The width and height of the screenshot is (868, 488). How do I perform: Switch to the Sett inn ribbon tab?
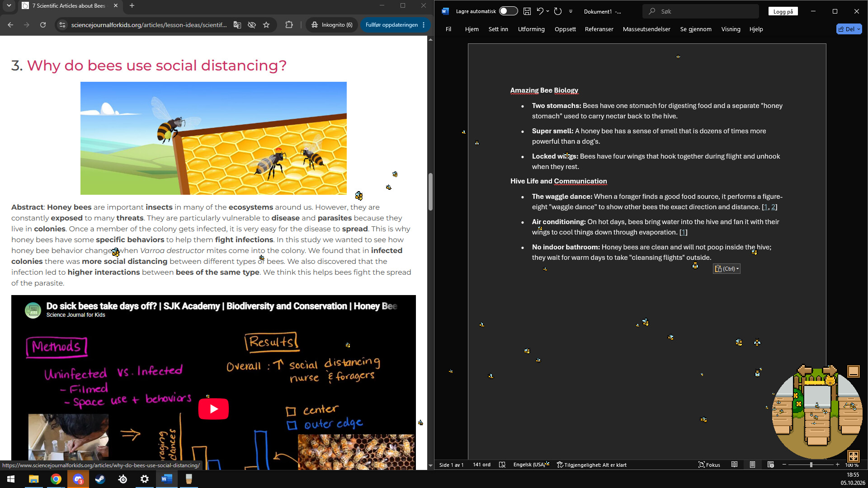(498, 29)
